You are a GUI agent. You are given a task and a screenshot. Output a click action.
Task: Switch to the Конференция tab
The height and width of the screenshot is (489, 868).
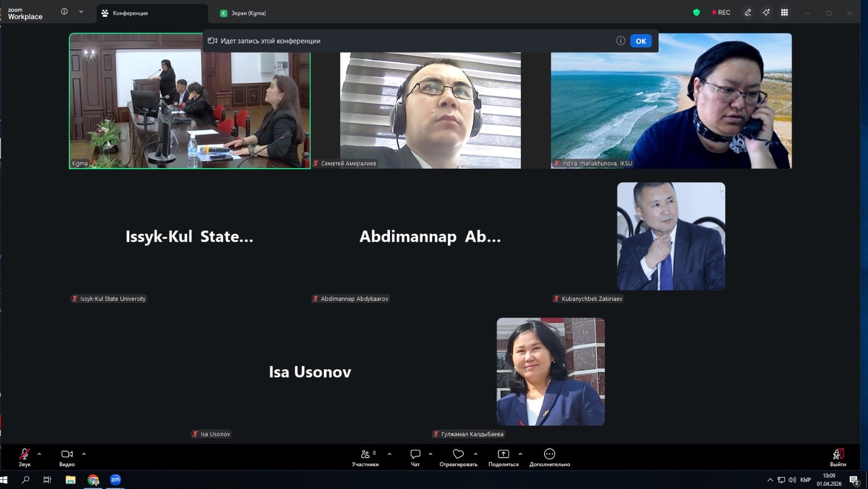pos(130,13)
